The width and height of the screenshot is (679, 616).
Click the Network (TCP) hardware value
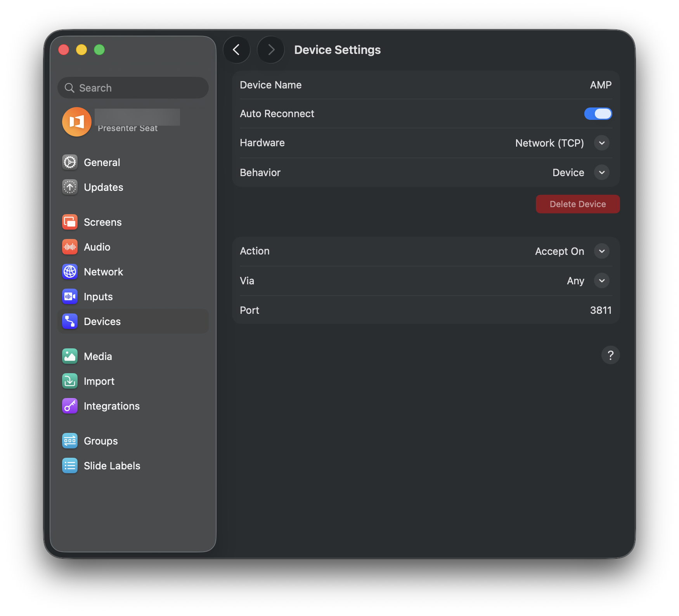tap(549, 143)
